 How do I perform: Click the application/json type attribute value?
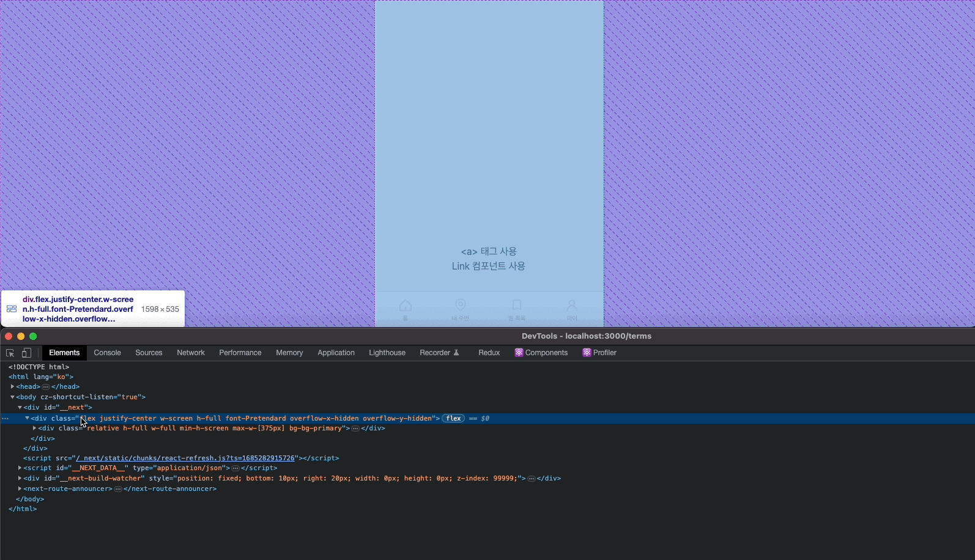tap(190, 468)
